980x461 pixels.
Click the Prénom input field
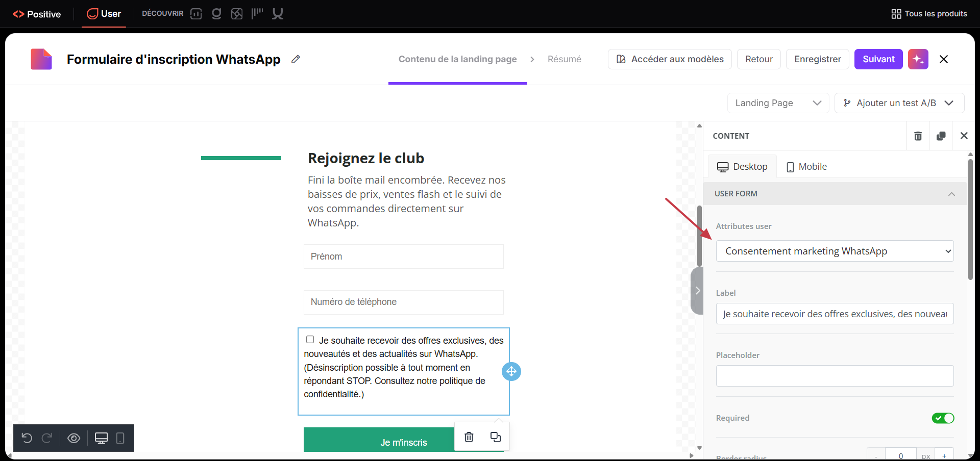tap(404, 257)
